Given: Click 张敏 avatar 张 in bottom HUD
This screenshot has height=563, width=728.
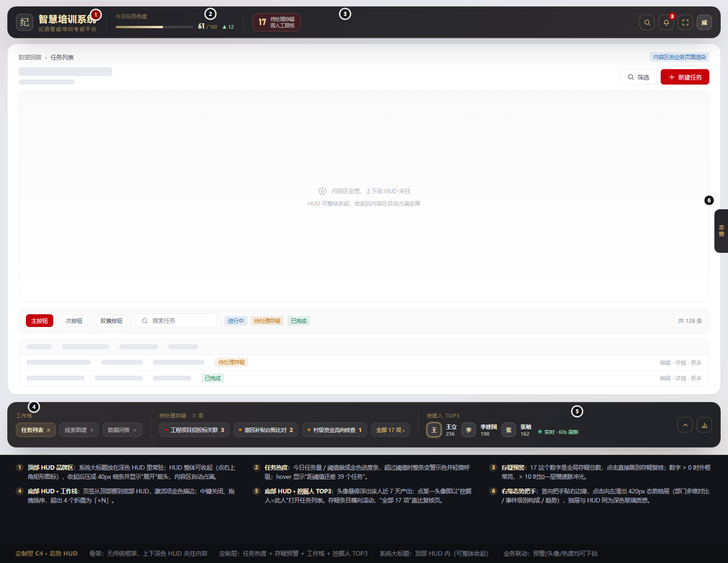Looking at the screenshot, I should [x=509, y=430].
